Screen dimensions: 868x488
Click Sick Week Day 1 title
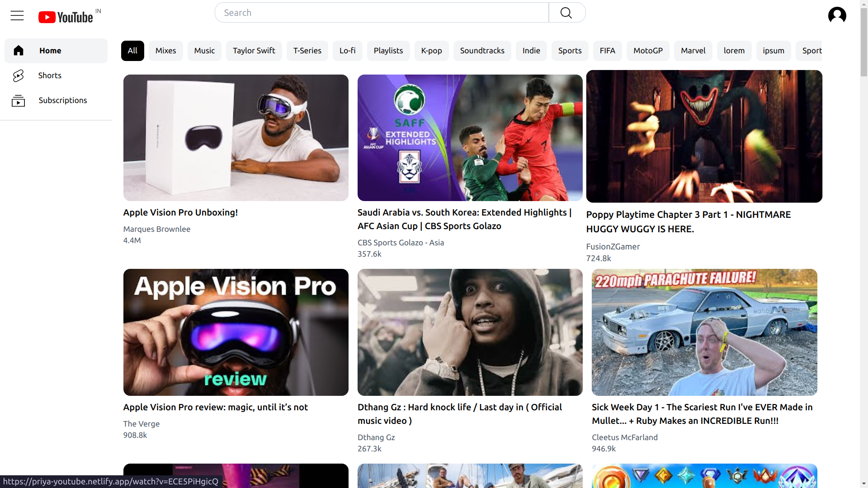702,414
